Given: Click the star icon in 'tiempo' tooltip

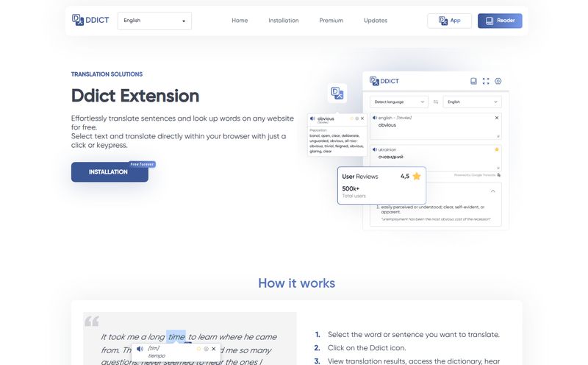Looking at the screenshot, I should 198,349.
